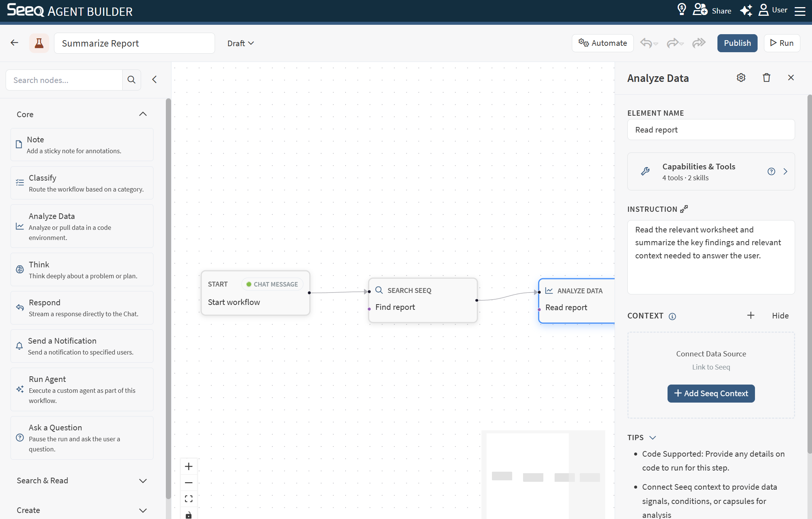
Task: Click Add Seeq Context button
Action: pos(711,394)
